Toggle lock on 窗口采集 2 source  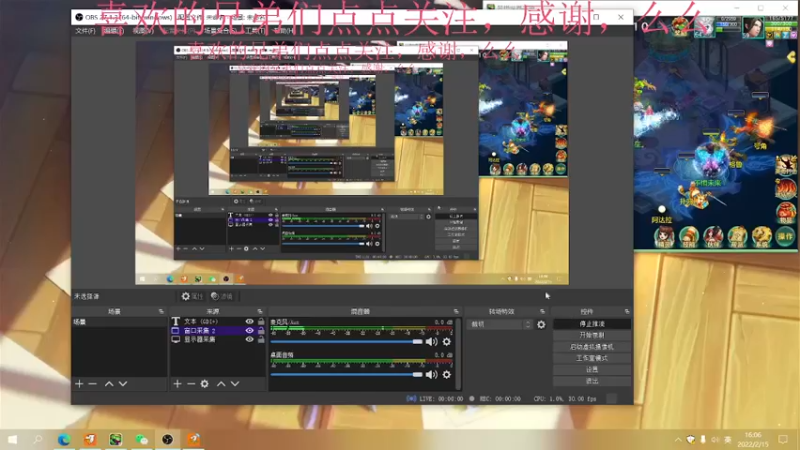point(261,331)
